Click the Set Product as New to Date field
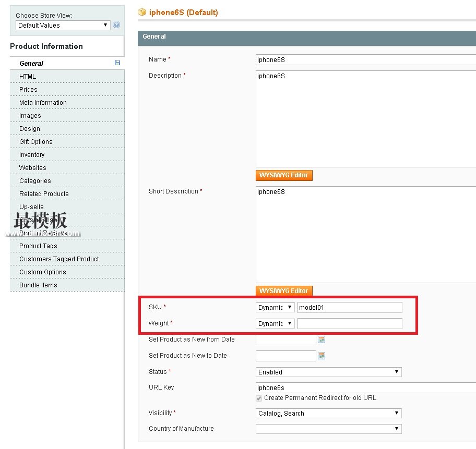This screenshot has height=449, width=476. (x=285, y=356)
